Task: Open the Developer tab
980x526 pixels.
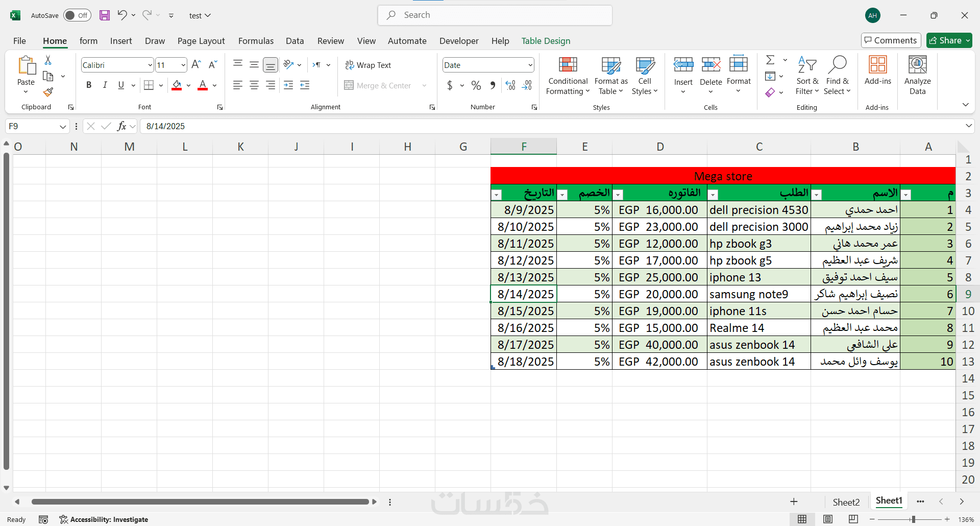Action: [459, 41]
